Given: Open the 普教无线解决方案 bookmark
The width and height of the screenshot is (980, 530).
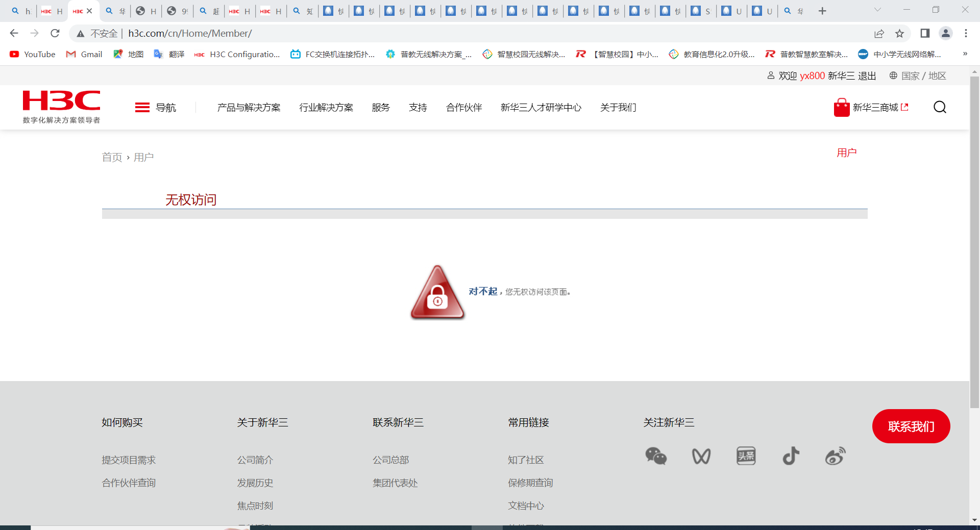Looking at the screenshot, I should click(429, 54).
